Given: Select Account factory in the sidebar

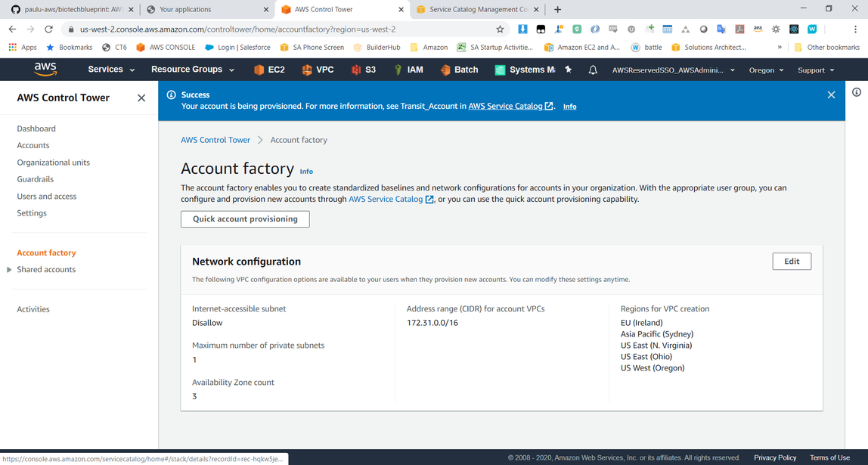Looking at the screenshot, I should (47, 253).
